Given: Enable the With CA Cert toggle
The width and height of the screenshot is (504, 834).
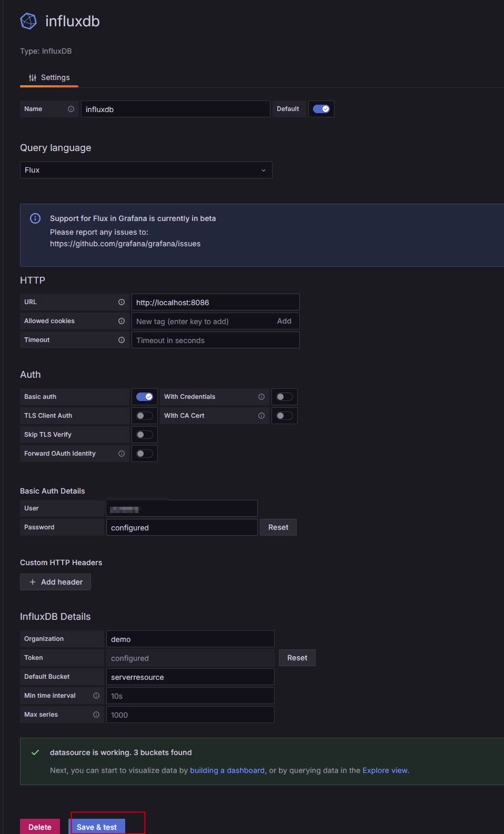Looking at the screenshot, I should tap(285, 416).
